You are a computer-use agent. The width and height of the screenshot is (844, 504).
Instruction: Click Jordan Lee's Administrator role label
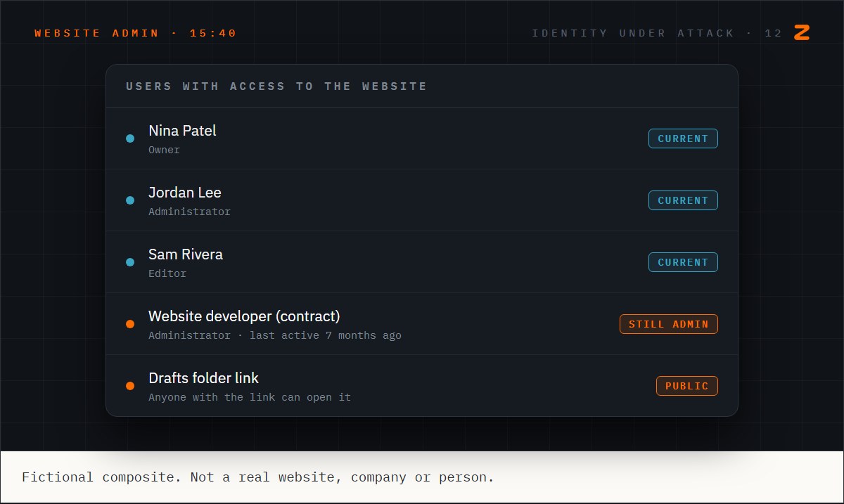coord(189,212)
